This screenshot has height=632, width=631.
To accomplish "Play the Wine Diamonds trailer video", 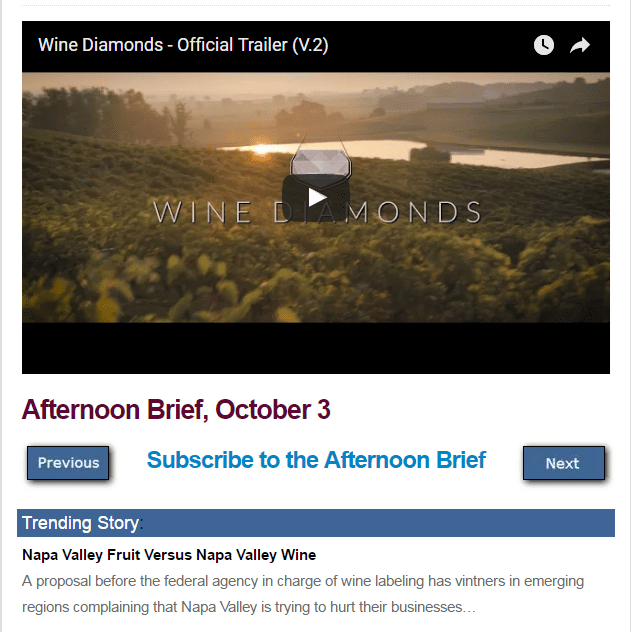I will pos(316,197).
